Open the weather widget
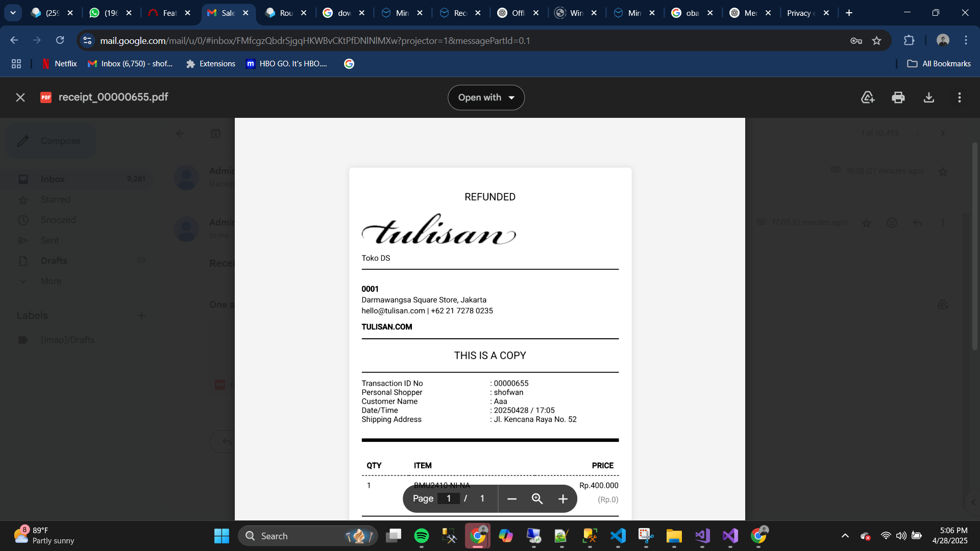The image size is (980, 551). click(44, 536)
